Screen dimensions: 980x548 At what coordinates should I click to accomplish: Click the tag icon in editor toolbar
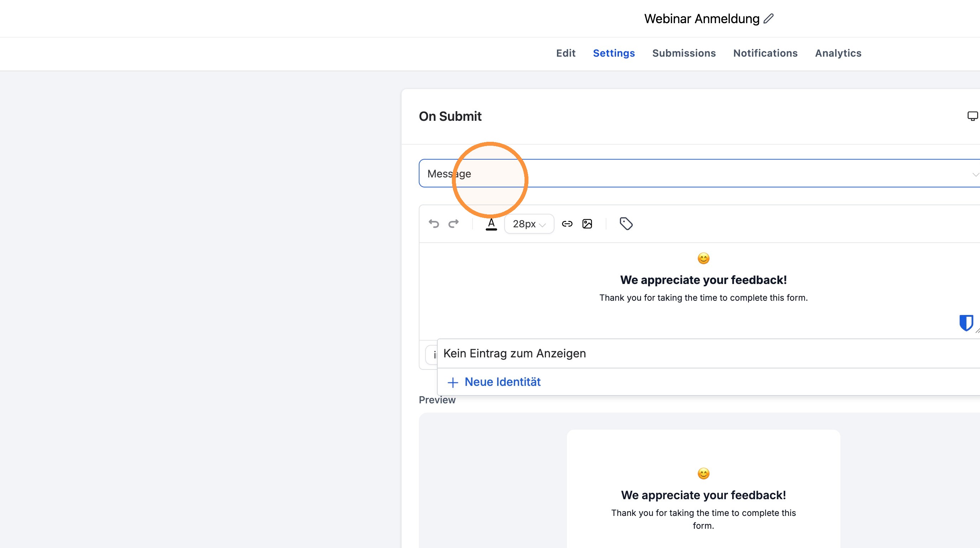tap(626, 224)
